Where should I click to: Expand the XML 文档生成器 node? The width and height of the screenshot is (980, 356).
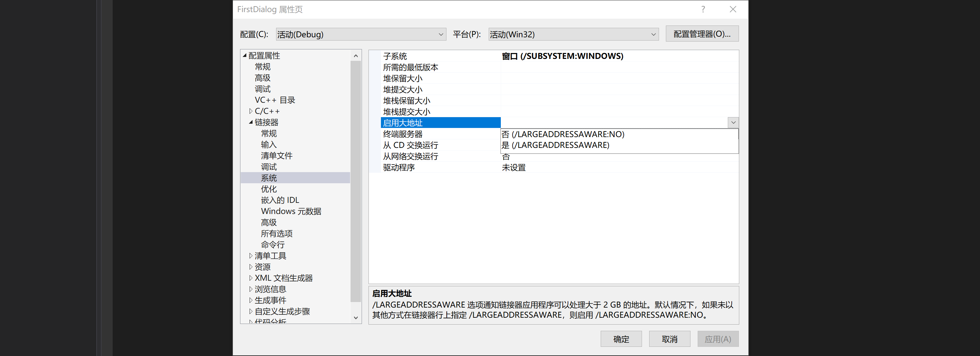pos(251,278)
